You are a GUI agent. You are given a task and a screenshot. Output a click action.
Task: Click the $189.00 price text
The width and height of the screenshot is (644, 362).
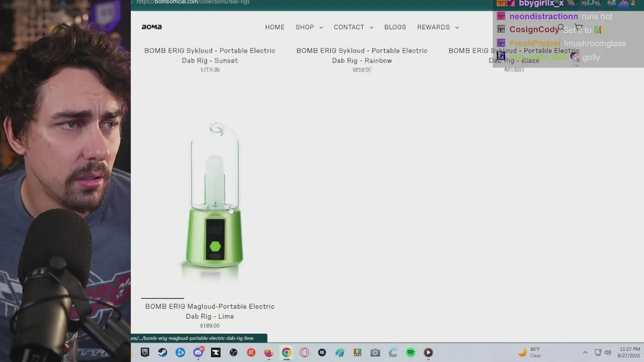(x=210, y=326)
